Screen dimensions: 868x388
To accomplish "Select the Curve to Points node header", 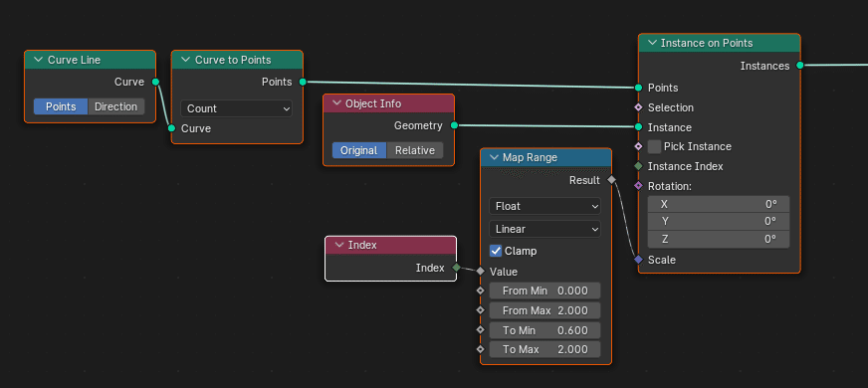I will pyautogui.click(x=238, y=60).
